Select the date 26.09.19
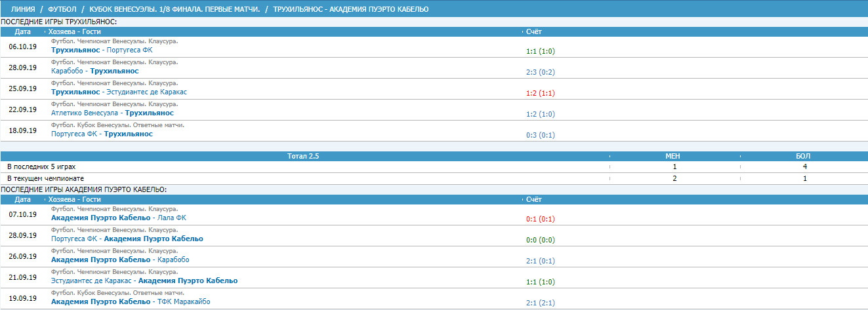Screen dimensions: 868x310 tap(22, 256)
